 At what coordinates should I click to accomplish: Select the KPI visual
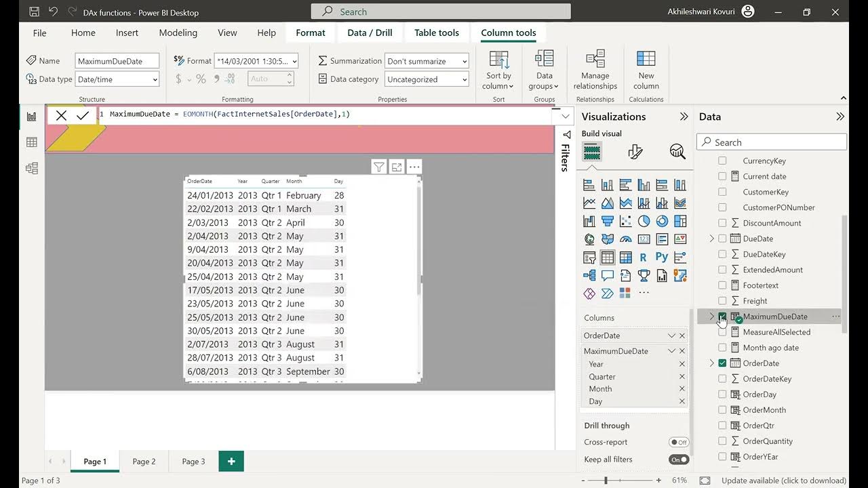coord(680,239)
